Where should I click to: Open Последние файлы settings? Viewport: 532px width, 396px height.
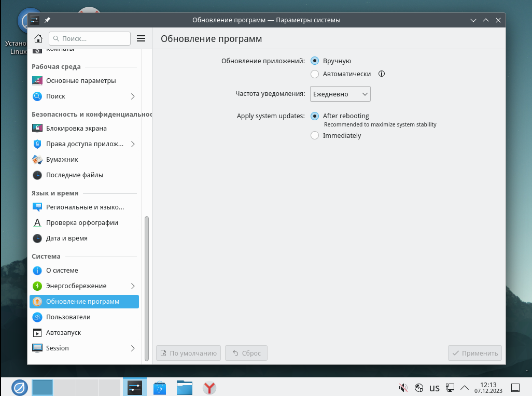(84, 175)
